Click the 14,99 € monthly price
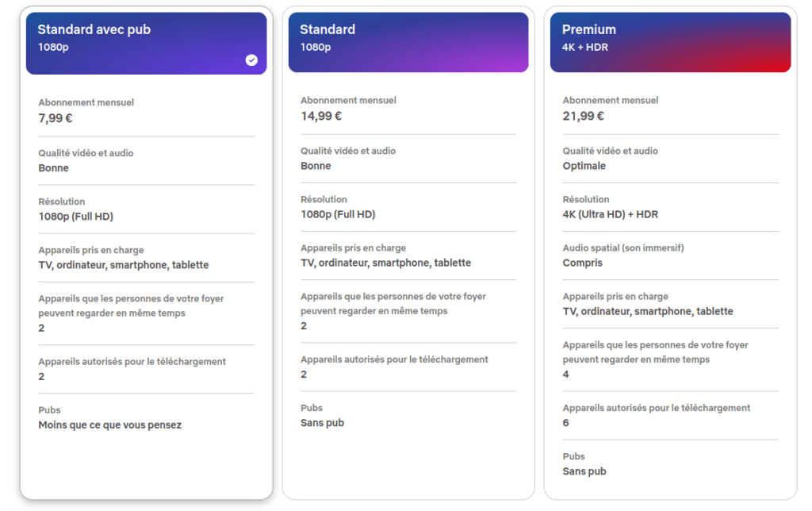 (321, 116)
